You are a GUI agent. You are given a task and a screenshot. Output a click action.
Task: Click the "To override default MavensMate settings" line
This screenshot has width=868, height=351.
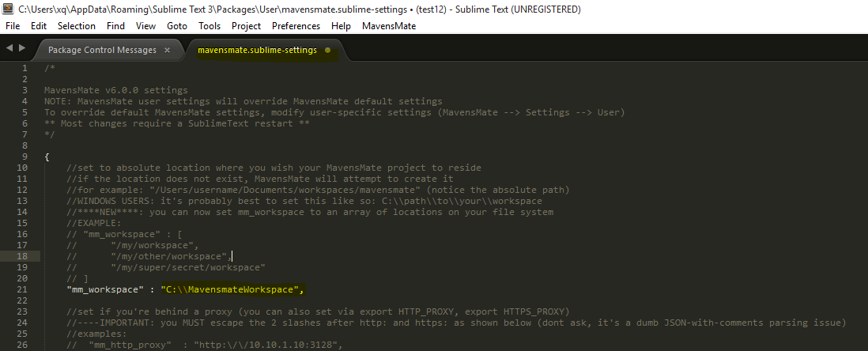[x=335, y=112]
